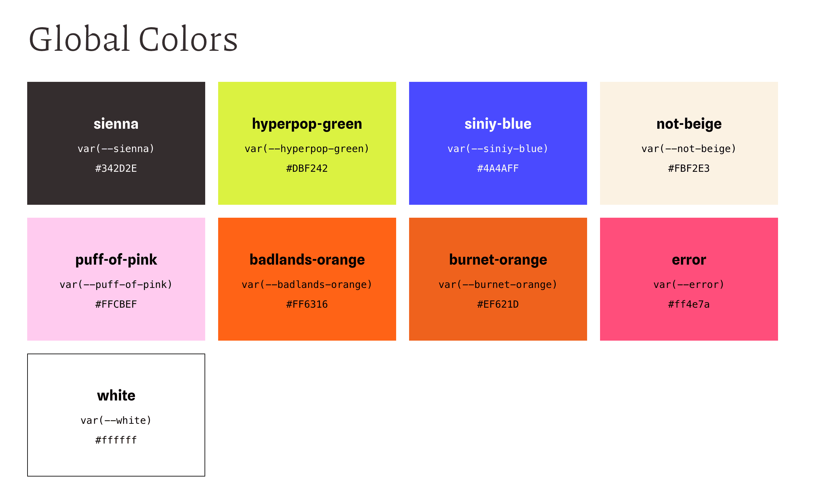This screenshot has height=504, width=813.
Task: Select the hyperpop-green swatch
Action: pyautogui.click(x=307, y=143)
